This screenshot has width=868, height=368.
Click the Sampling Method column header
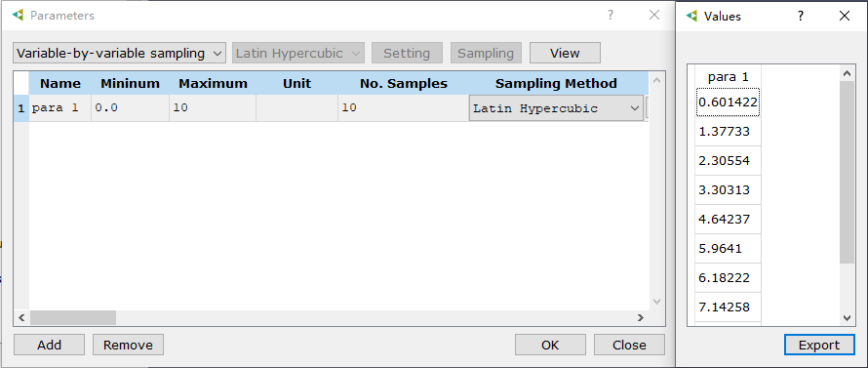(556, 84)
